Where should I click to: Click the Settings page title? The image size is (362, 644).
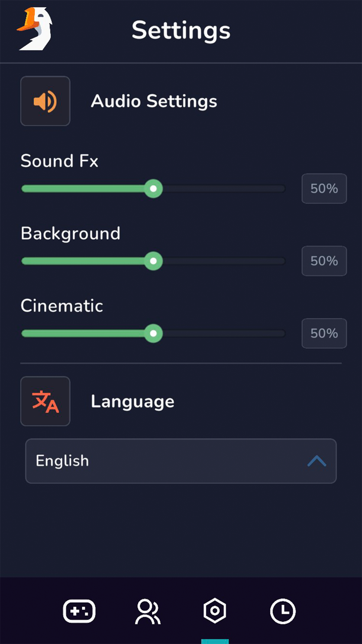pos(181,30)
